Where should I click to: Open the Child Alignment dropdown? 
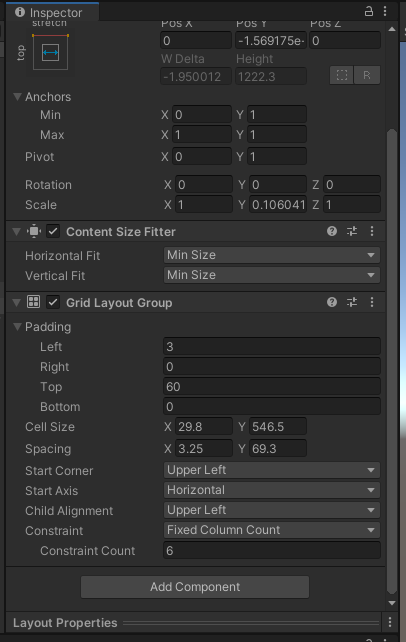pyautogui.click(x=272, y=510)
